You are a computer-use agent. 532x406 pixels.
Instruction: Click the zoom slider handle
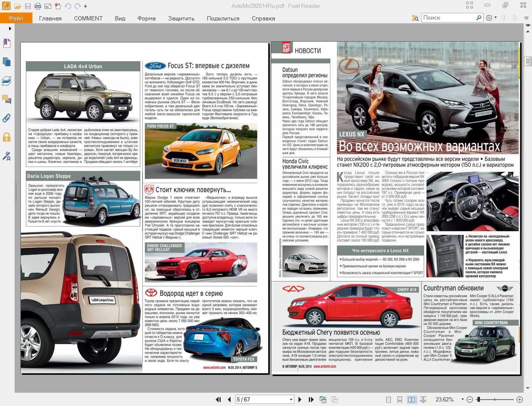pos(478,399)
